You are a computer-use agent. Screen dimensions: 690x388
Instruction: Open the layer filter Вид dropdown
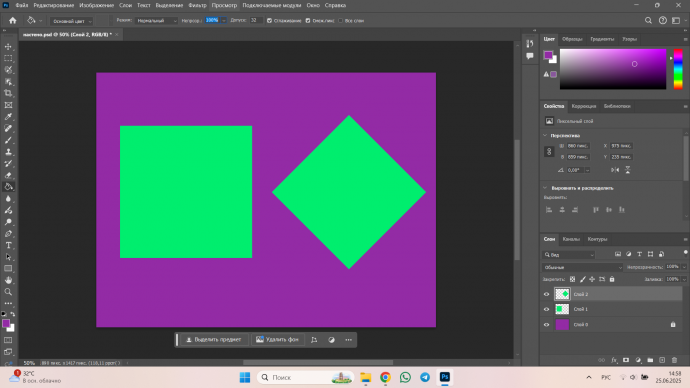point(569,255)
